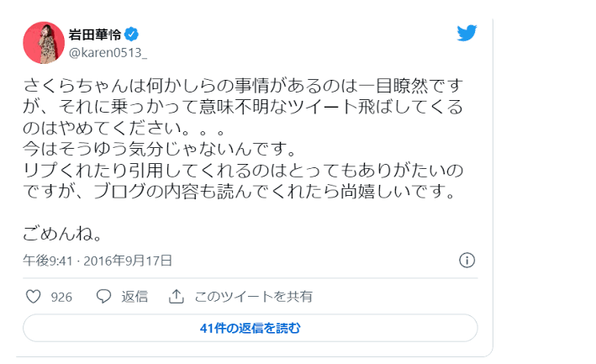Screen dimensions: 596x364
Task: Click the Twitter bird logo
Action: pyautogui.click(x=467, y=34)
